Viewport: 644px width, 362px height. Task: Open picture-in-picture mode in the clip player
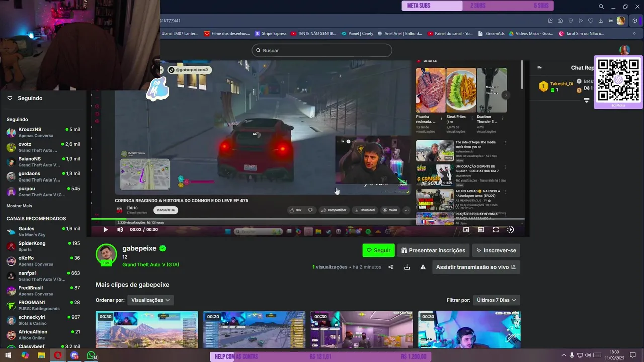[466, 230]
